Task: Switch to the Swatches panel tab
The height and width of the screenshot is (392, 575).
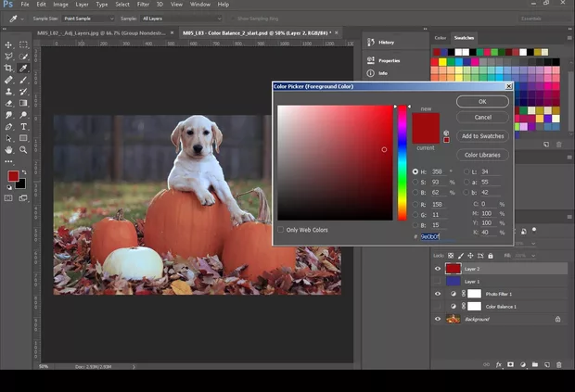Action: click(x=464, y=38)
